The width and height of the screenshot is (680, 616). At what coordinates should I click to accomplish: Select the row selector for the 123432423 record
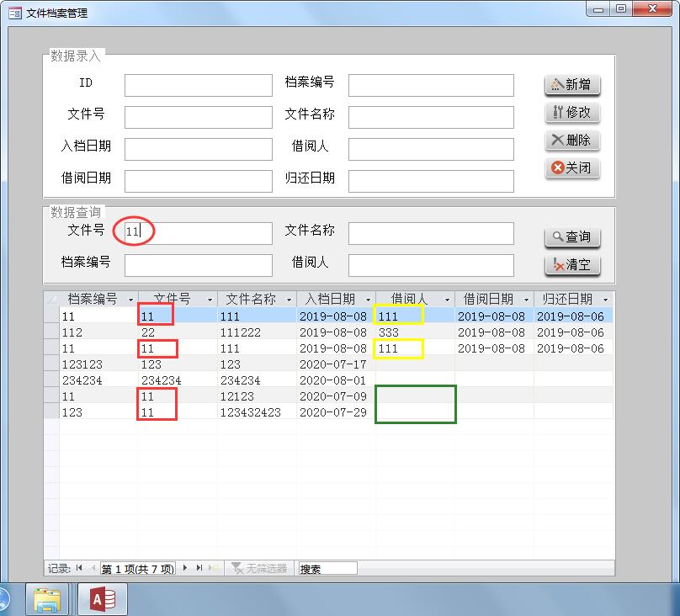pos(51,412)
